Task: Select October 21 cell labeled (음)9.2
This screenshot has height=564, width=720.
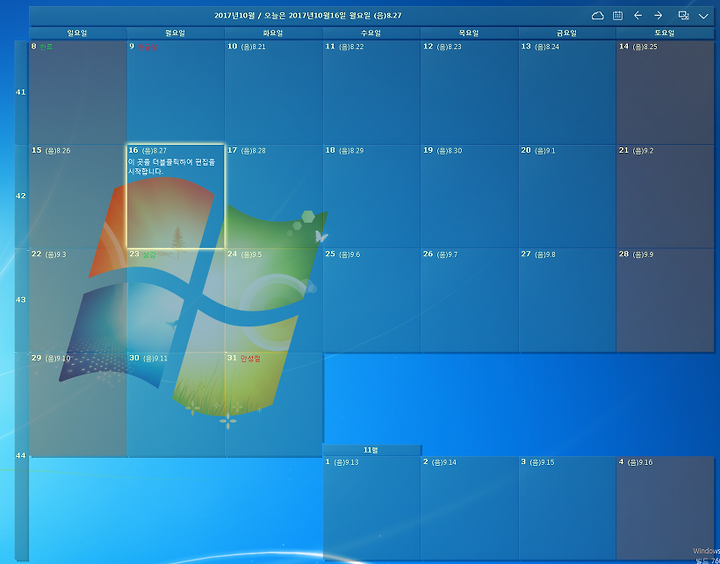Action: (x=665, y=197)
